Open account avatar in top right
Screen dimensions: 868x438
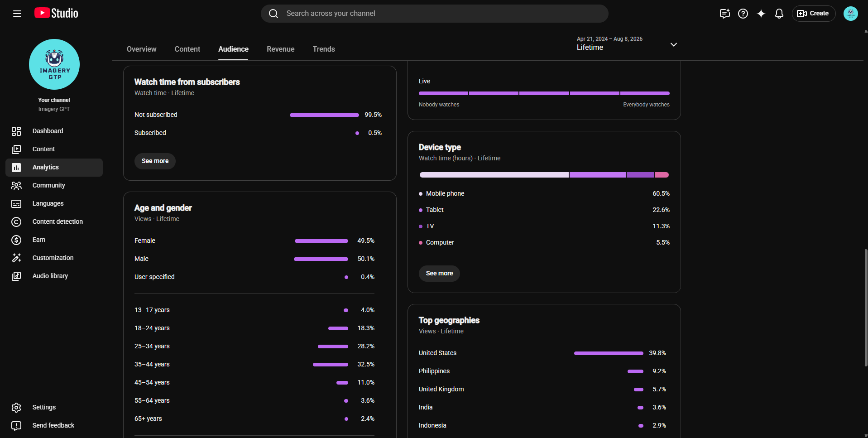point(850,14)
